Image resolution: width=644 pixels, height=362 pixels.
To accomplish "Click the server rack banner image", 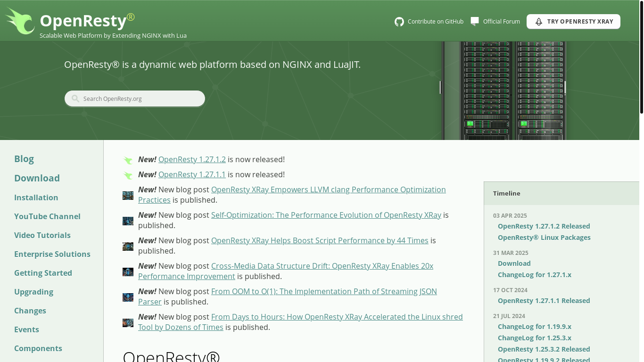I will 504,90.
